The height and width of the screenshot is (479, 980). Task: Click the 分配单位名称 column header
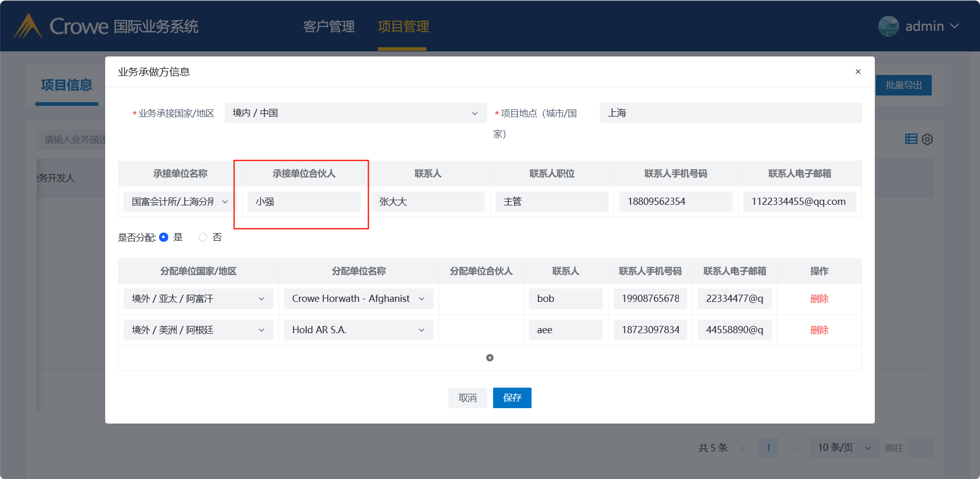(x=359, y=271)
